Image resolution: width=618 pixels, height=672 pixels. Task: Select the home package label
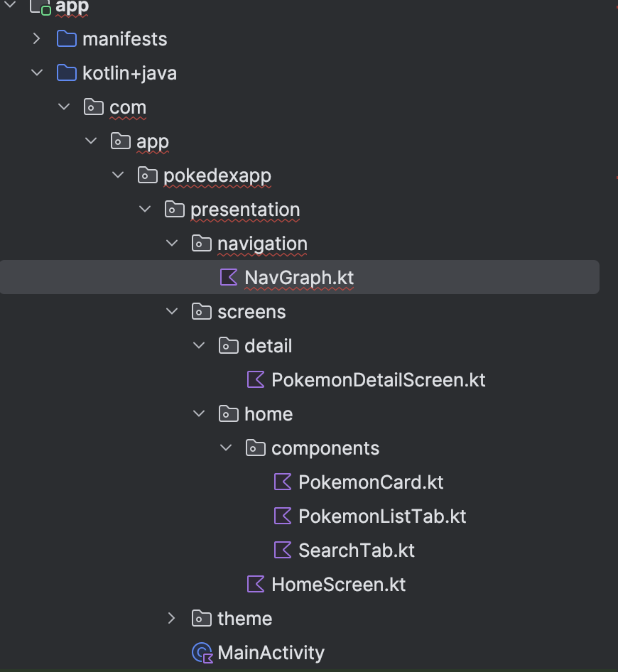click(268, 413)
